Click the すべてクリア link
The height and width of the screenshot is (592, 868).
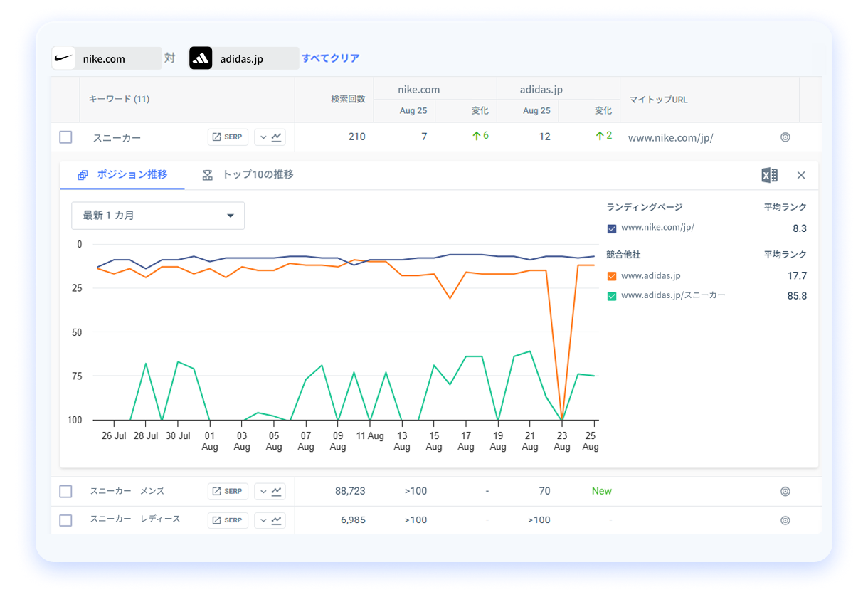coord(330,58)
